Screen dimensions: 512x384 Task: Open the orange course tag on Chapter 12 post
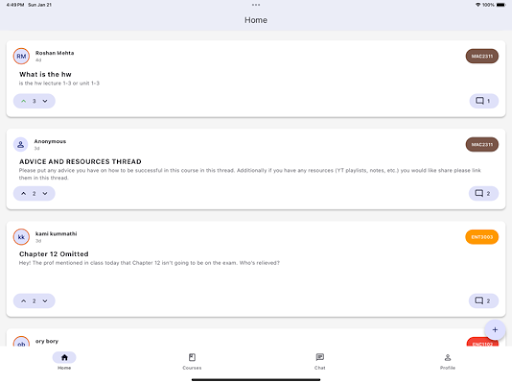coord(482,237)
